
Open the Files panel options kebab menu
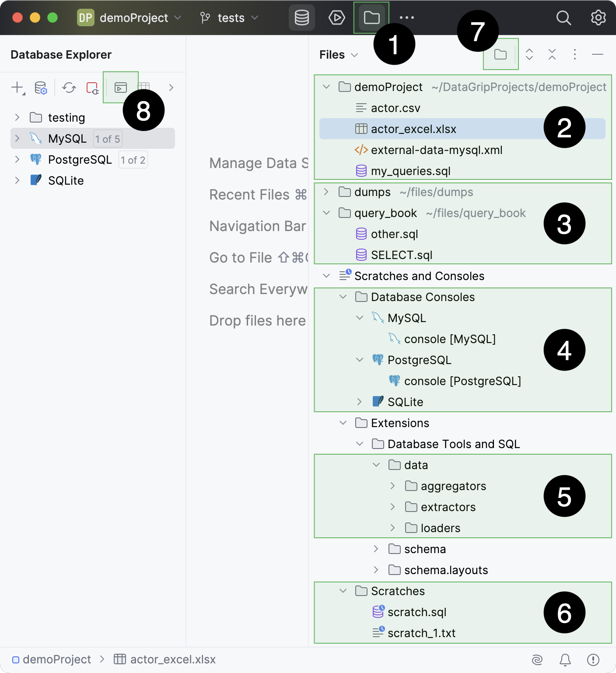(x=574, y=54)
